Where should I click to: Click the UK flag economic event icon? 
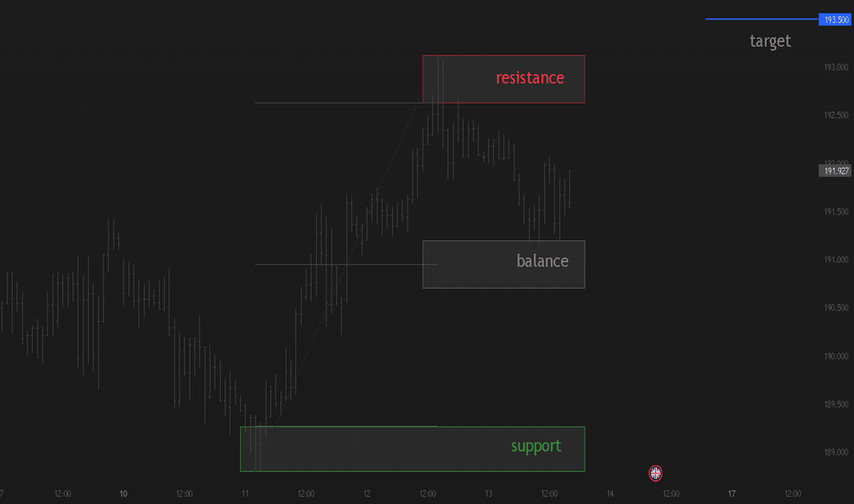coord(655,473)
